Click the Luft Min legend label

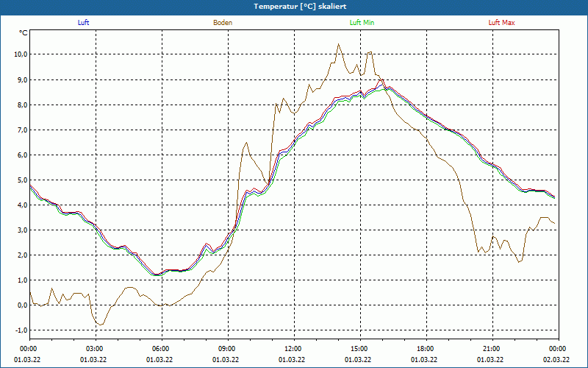(362, 23)
